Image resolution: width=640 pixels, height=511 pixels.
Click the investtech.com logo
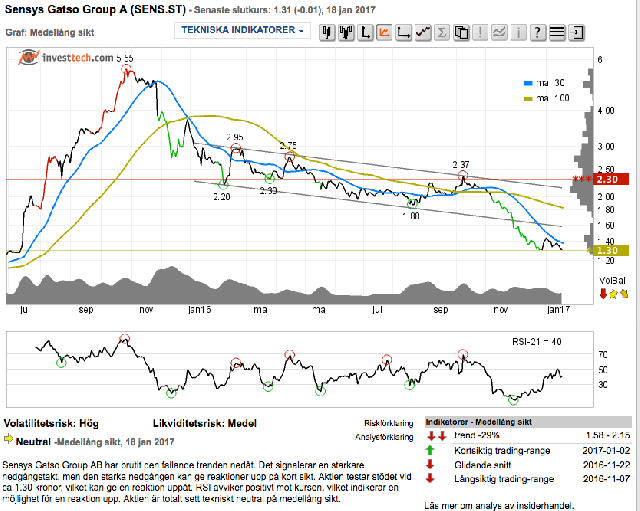(65, 58)
